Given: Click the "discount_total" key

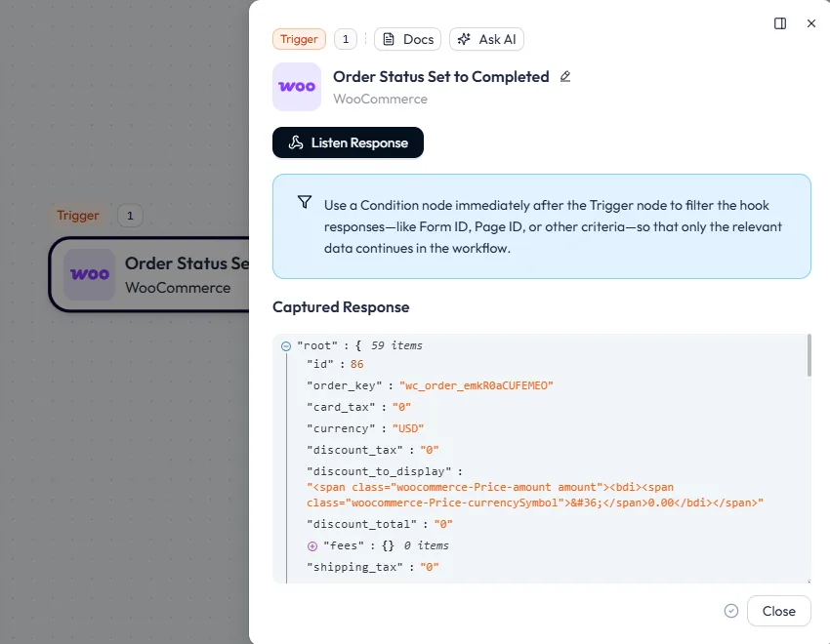Looking at the screenshot, I should (361, 524).
